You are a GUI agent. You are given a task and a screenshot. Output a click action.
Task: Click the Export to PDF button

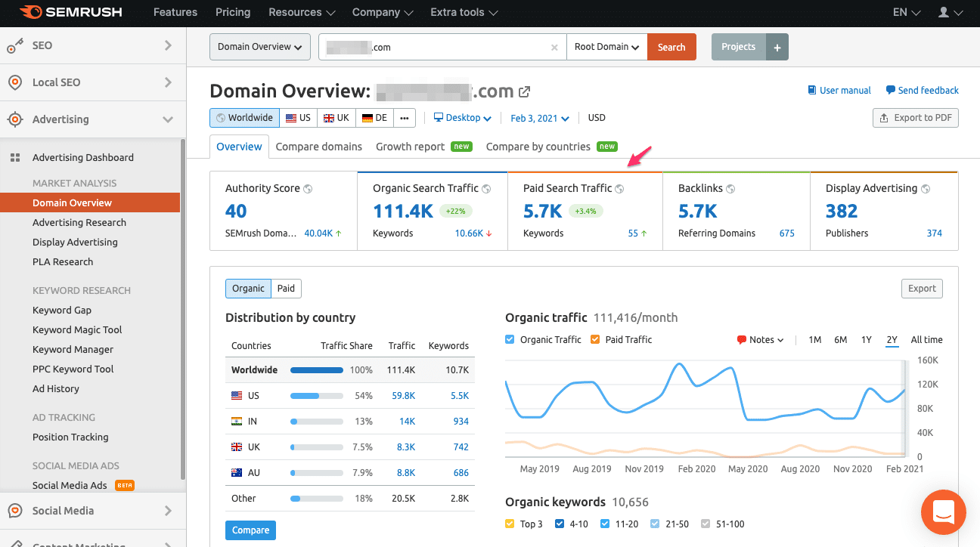coord(916,118)
